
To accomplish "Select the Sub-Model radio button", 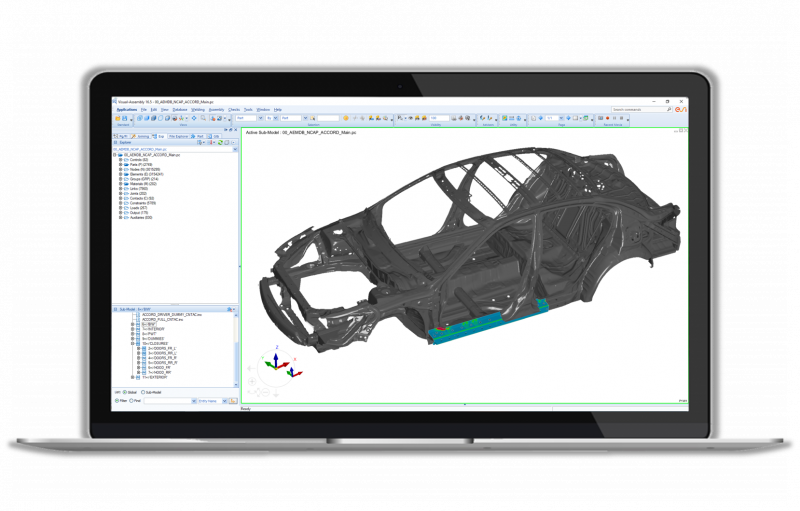I will (143, 392).
